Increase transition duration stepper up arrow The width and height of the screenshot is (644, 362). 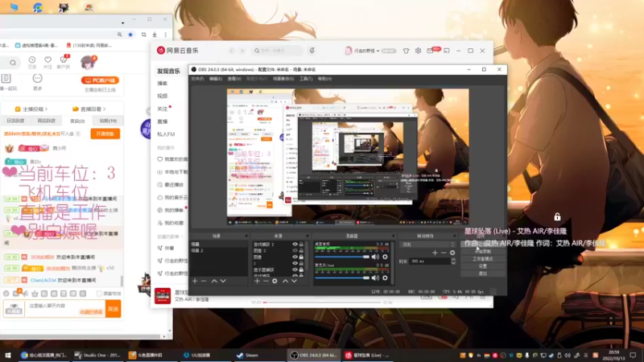click(x=453, y=259)
